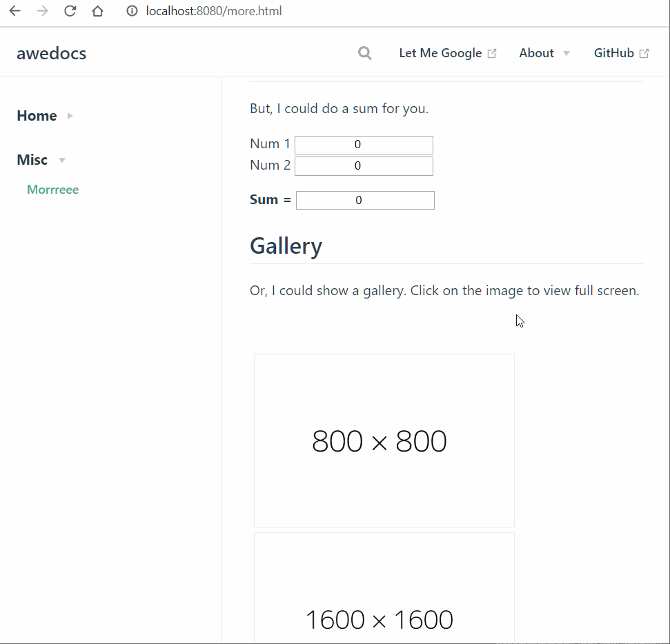
Task: Reload the page with the refresh icon
Action: (69, 11)
